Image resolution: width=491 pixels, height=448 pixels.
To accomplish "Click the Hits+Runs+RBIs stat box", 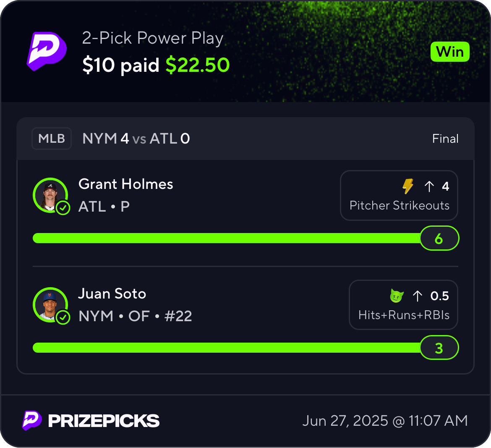I will pyautogui.click(x=403, y=305).
